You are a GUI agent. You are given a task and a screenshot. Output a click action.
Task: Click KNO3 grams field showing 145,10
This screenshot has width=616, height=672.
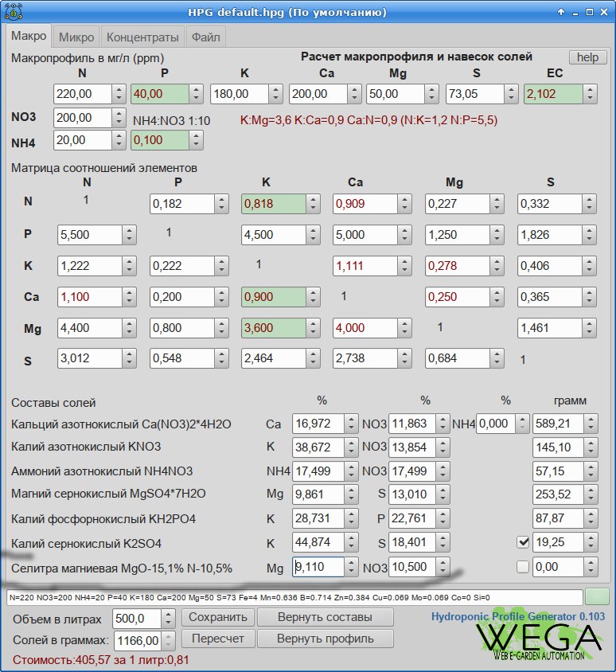(558, 447)
